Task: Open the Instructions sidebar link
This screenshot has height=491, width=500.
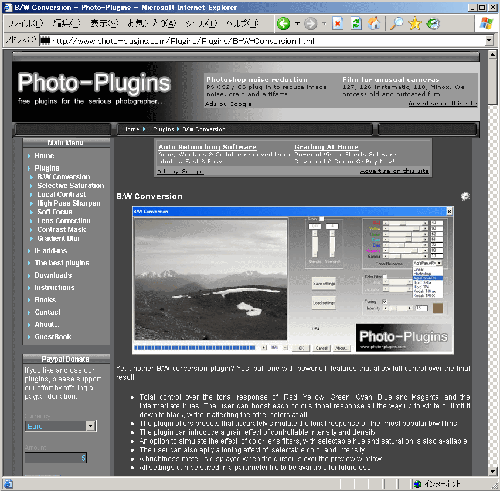Action: [54, 287]
